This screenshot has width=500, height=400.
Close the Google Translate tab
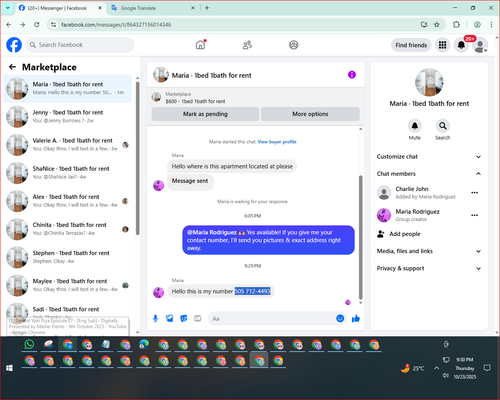pyautogui.click(x=193, y=8)
